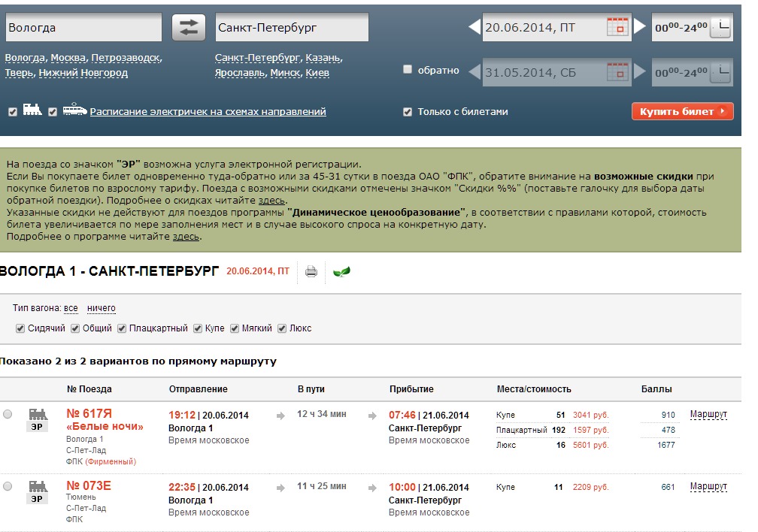Select radio button for train 617Я
Image resolution: width=758 pixels, height=532 pixels.
pos(8,414)
